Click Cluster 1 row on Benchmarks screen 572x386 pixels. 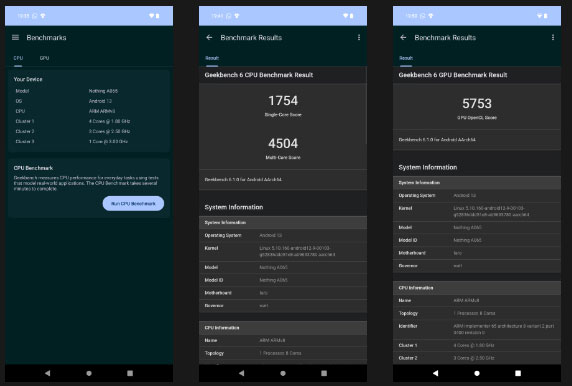tap(89, 121)
